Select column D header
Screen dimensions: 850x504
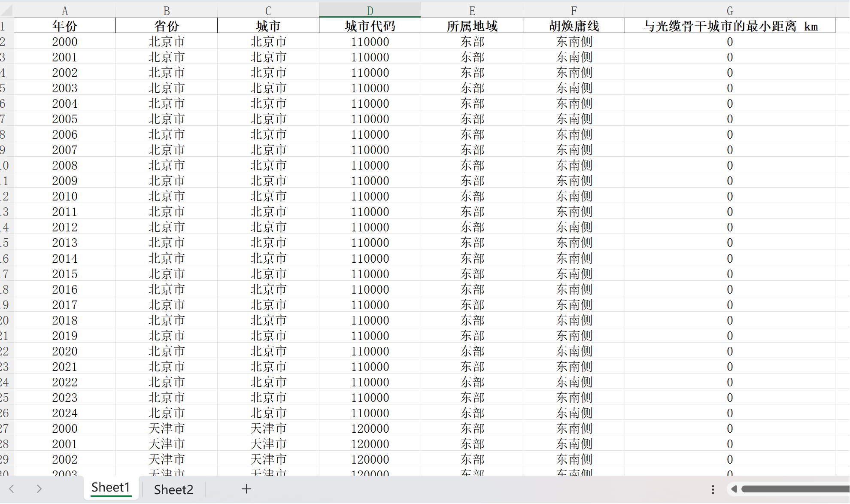point(370,11)
